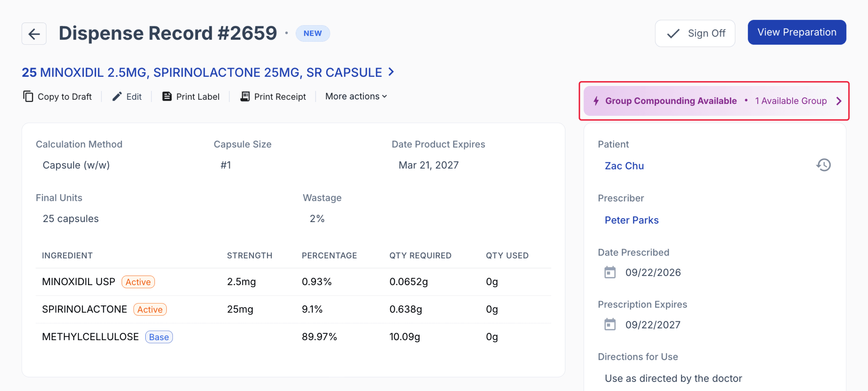This screenshot has width=868, height=391.
Task: Click the NEW status badge
Action: pyautogui.click(x=313, y=33)
